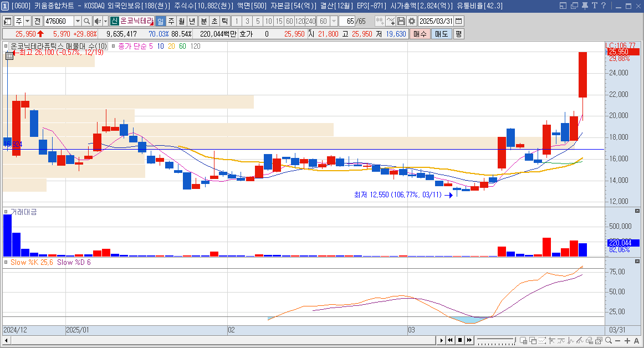Open the calendar grid icon on chart
The width and height of the screenshot is (644, 348).
point(9,55)
